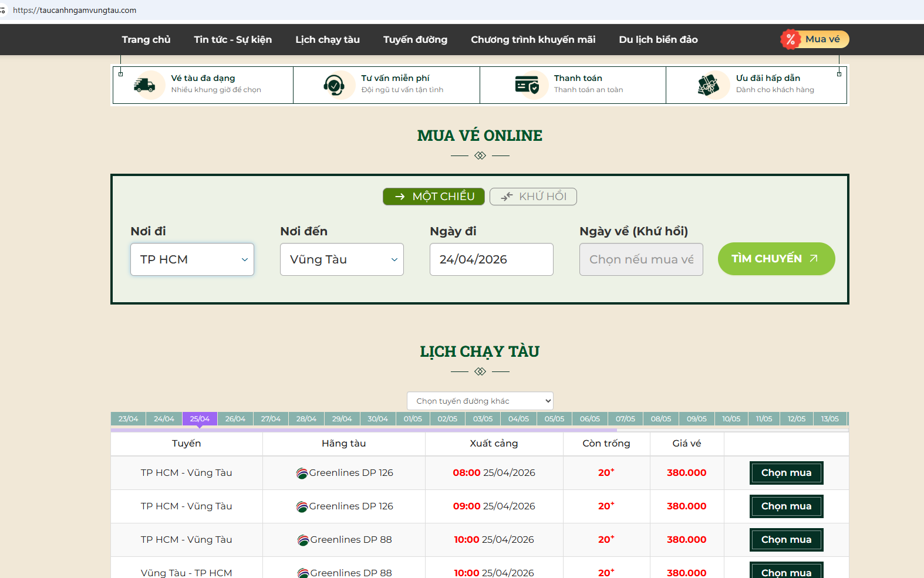
Task: Click the TÌM CHUYẾN search button
Action: coord(776,259)
